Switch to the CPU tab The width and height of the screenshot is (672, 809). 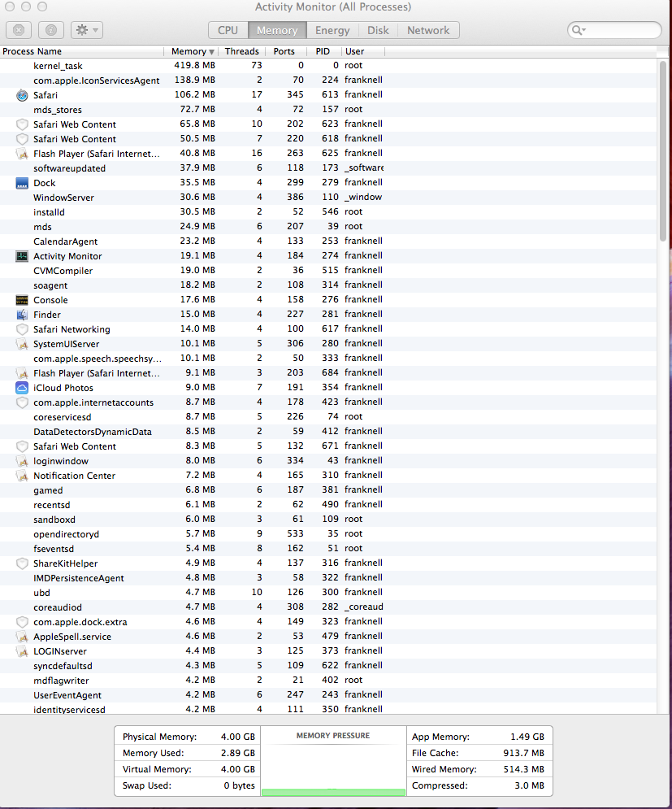(228, 30)
